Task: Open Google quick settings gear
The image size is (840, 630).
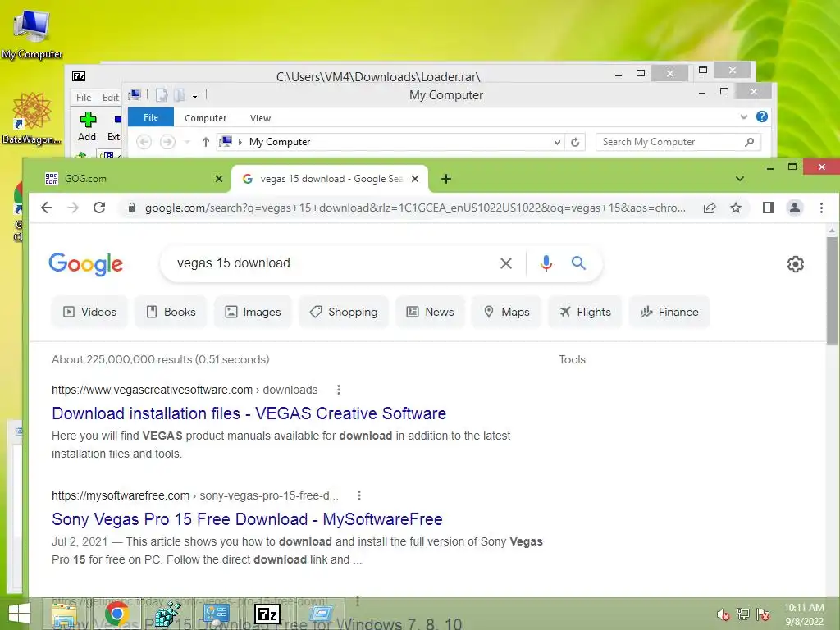Action: pyautogui.click(x=796, y=264)
